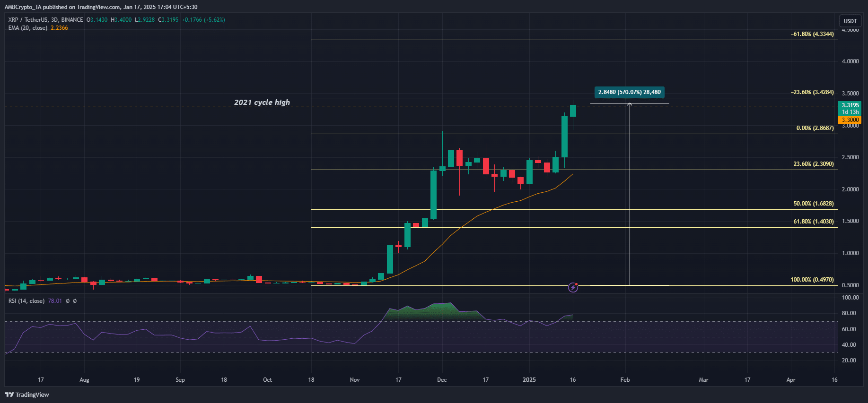Click 20.00 on the RSI scale
Image resolution: width=868 pixels, height=403 pixels.
(x=849, y=360)
